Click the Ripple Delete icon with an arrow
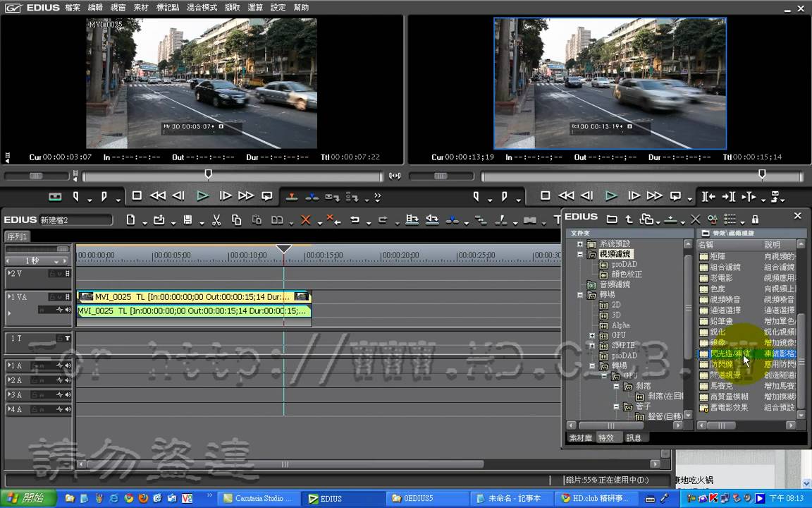 [333, 220]
